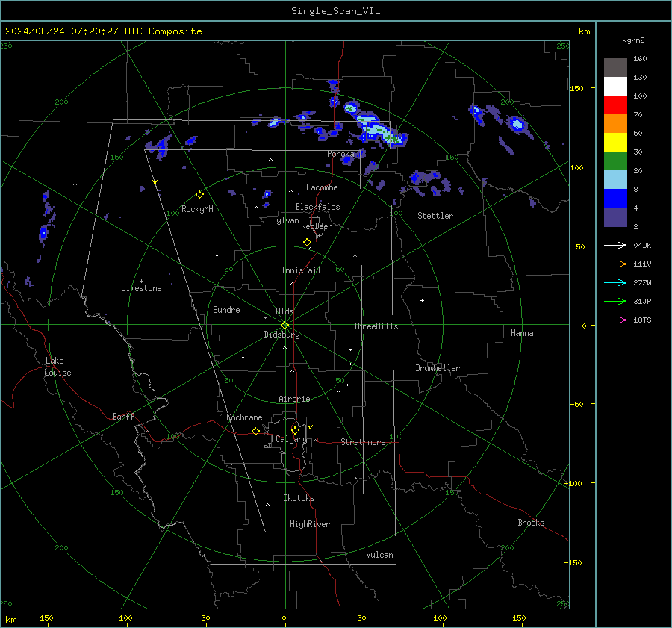
Task: Click the blue storm cell west of Limestone
Action: 43,234
